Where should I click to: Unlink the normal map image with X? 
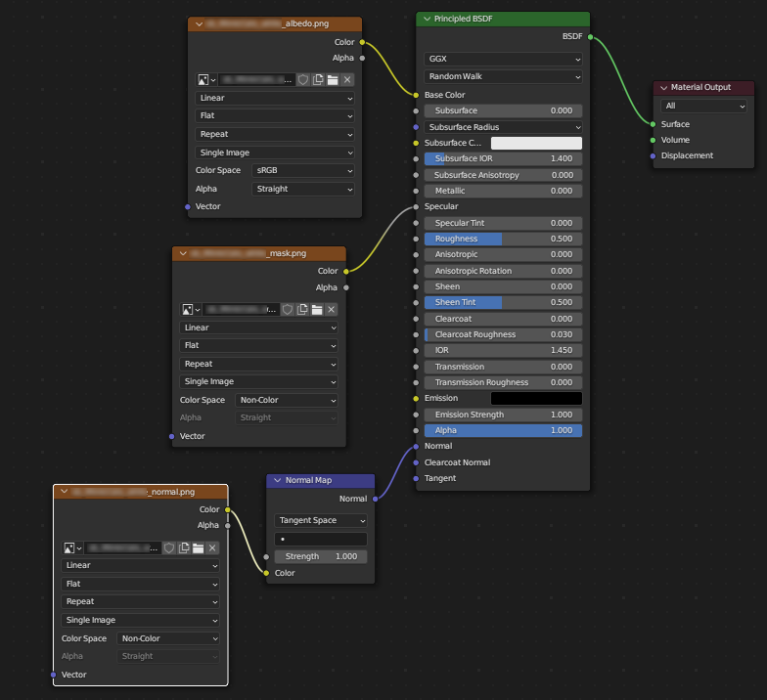pos(213,548)
